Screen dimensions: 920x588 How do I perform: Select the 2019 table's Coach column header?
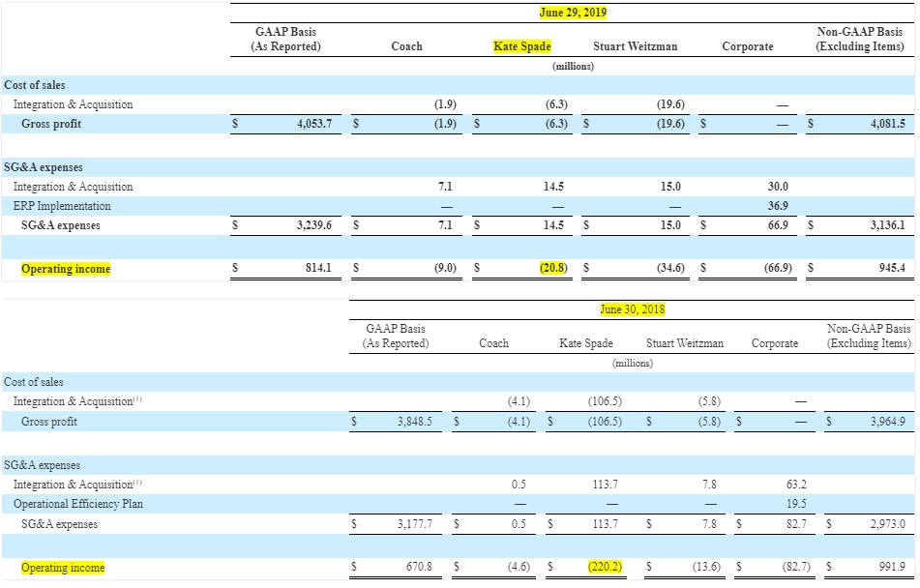coord(406,46)
